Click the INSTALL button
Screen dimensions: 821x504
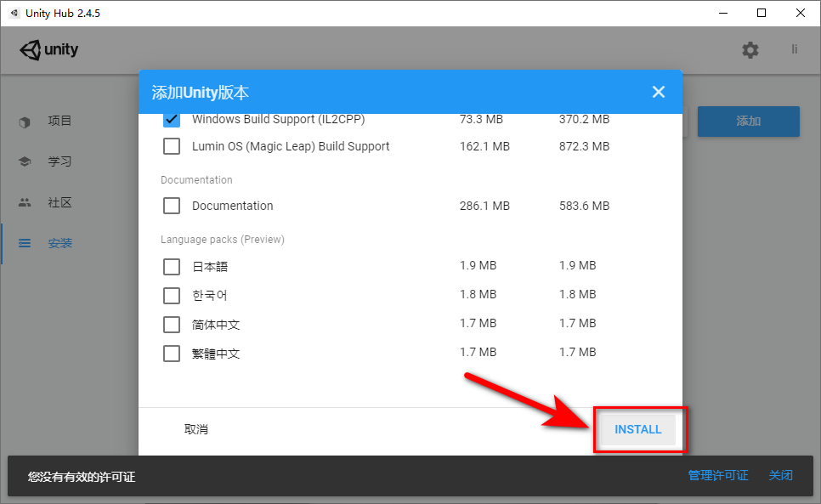[x=637, y=429]
